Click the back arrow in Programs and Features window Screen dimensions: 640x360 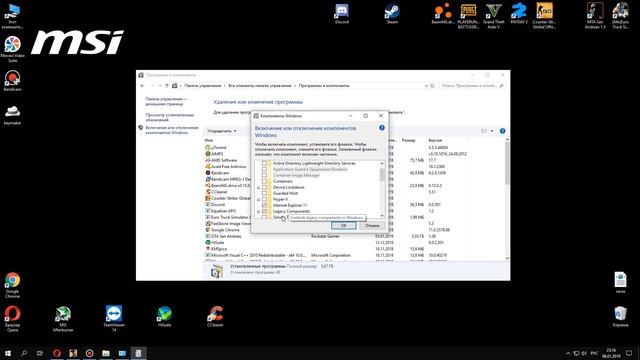(x=142, y=86)
